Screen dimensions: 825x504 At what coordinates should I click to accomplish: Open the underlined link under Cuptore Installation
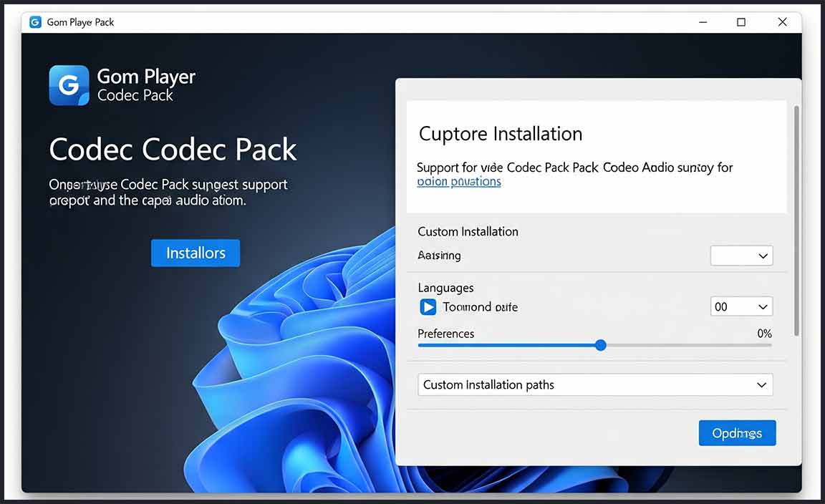[x=459, y=182]
